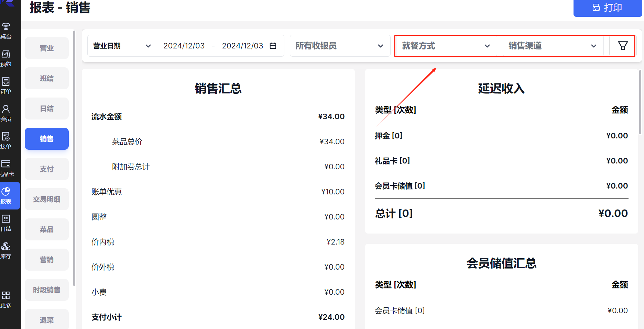Open the 日结 daily close sidebar icon
This screenshot has height=329, width=644.
(6, 224)
